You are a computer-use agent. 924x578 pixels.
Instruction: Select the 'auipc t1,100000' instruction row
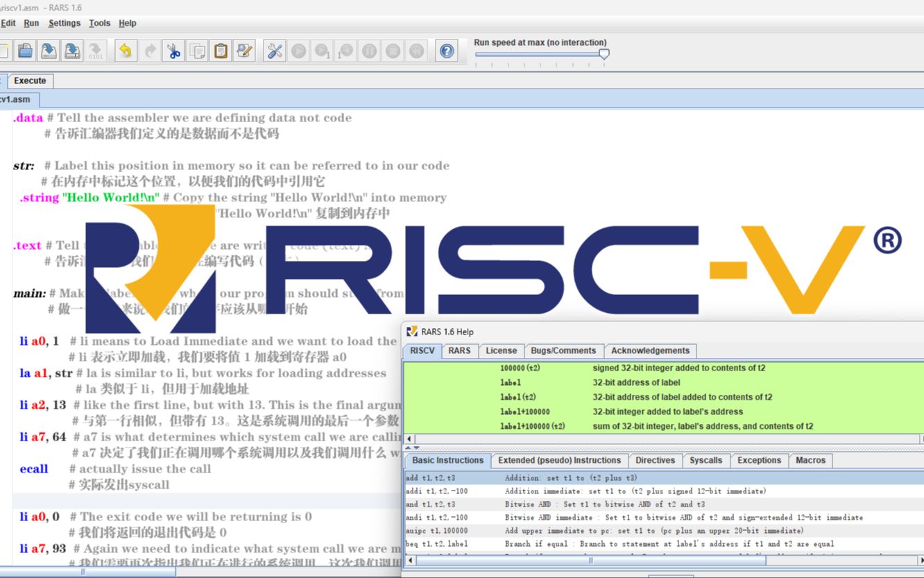664,531
